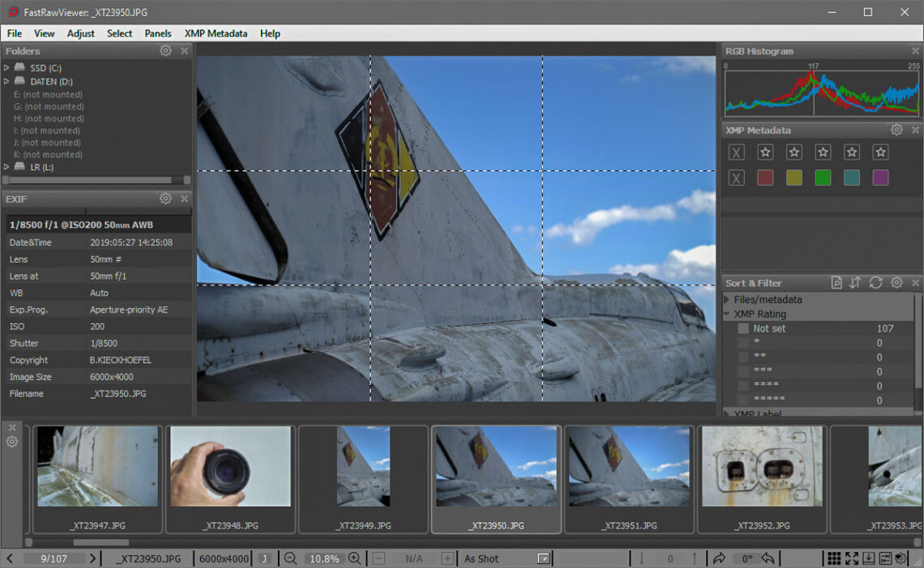Expand the Files/metadata filter section
The image size is (924, 568).
(727, 300)
